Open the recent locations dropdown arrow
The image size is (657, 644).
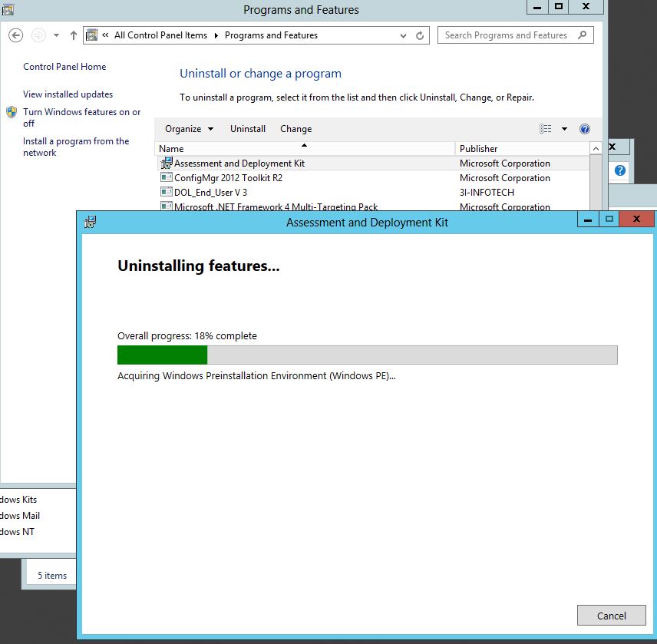pyautogui.click(x=56, y=35)
